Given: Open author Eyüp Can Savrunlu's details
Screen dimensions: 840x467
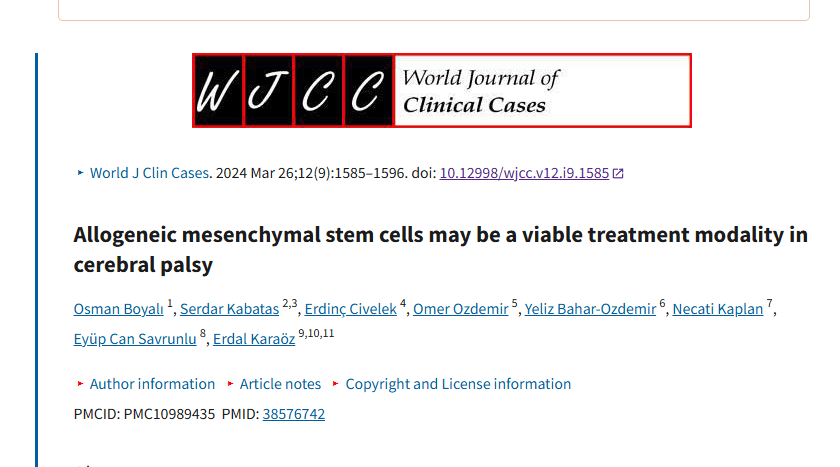Looking at the screenshot, I should (135, 339).
